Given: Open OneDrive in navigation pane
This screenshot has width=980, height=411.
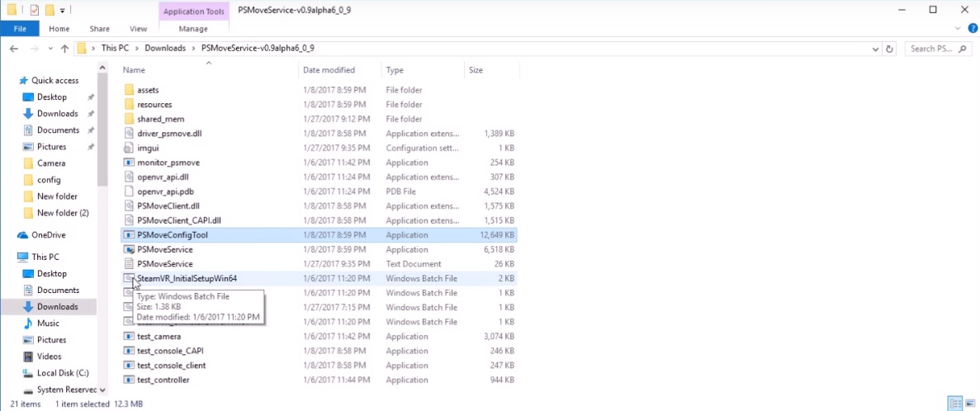Looking at the screenshot, I should (49, 235).
